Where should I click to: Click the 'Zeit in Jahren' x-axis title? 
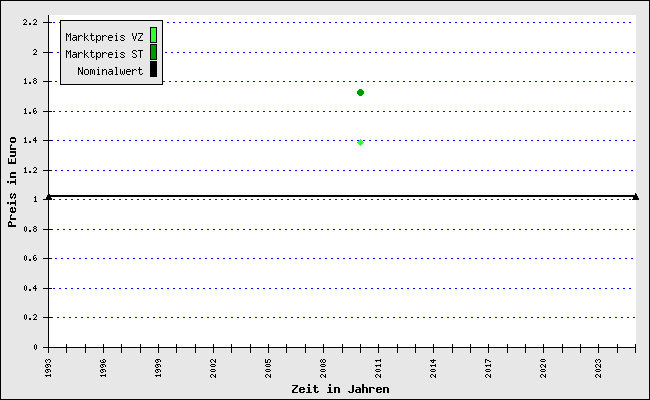tap(340, 388)
